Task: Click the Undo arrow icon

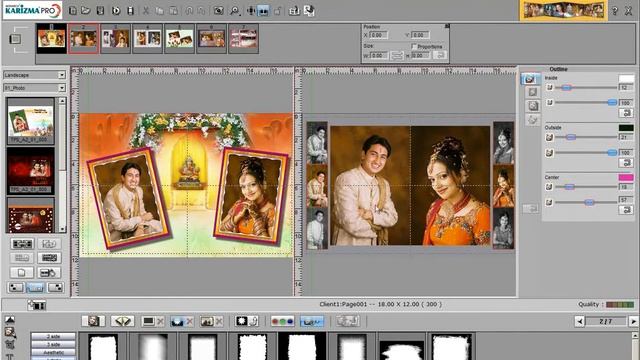Action: [x=189, y=11]
